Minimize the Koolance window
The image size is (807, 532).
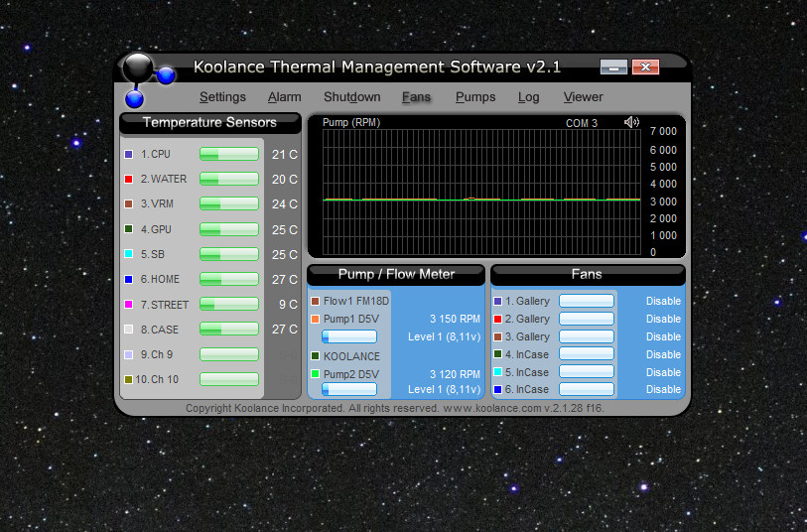pos(613,66)
